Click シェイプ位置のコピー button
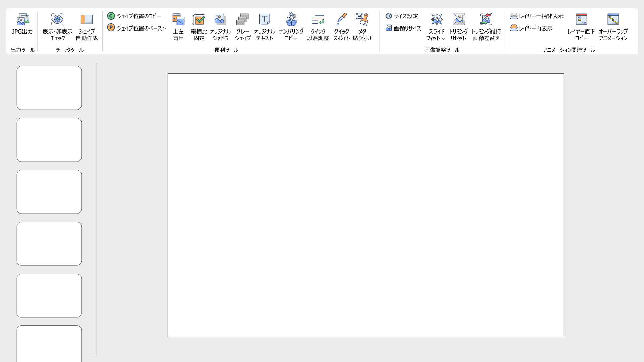 (x=134, y=16)
